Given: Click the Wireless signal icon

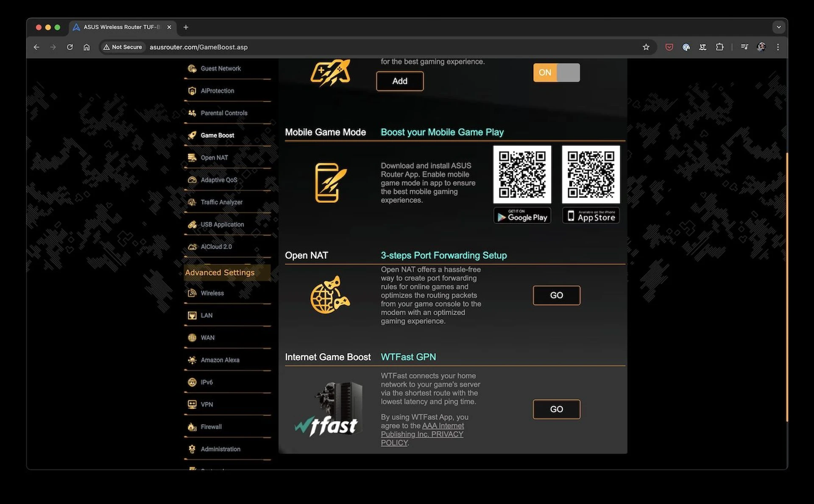Looking at the screenshot, I should pyautogui.click(x=192, y=293).
